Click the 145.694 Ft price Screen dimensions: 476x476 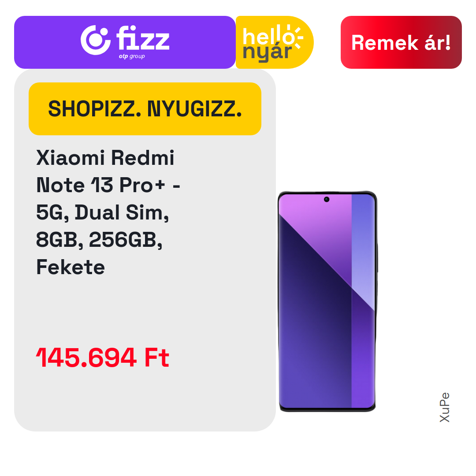point(103,357)
